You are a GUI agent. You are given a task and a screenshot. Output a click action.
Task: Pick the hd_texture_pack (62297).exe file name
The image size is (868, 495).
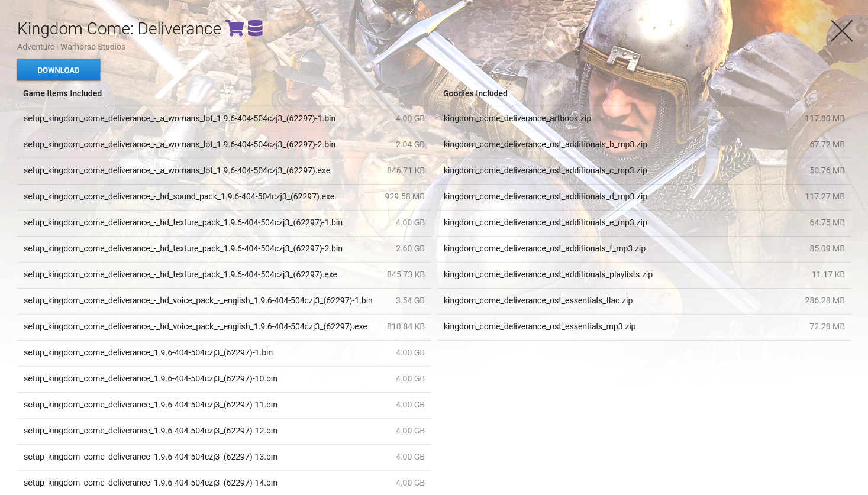click(x=180, y=274)
